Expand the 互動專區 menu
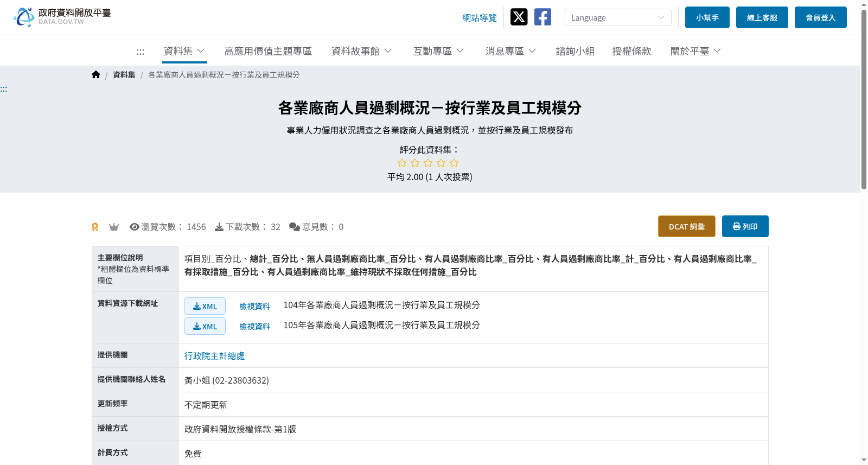The image size is (868, 465). coord(438,51)
